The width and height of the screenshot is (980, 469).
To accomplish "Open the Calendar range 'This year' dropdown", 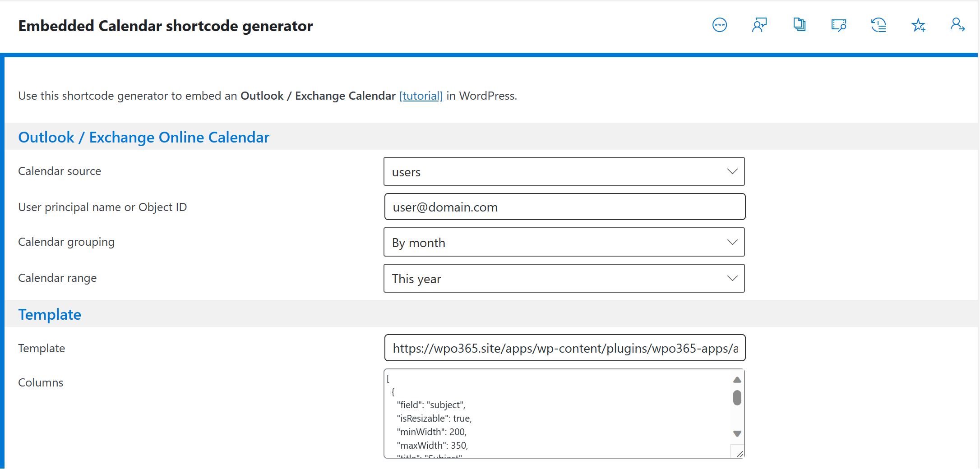I will 564,278.
